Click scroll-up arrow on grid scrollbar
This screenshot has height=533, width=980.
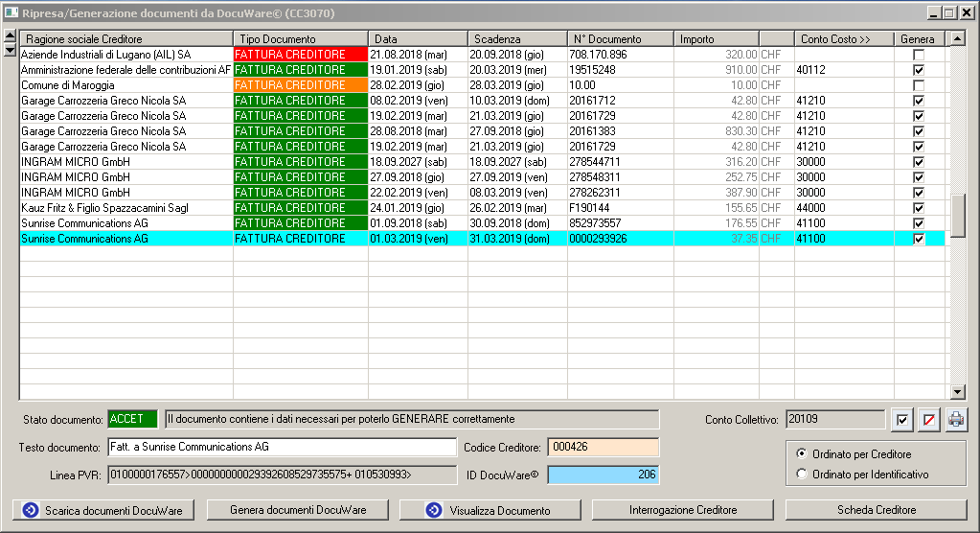pos(956,38)
